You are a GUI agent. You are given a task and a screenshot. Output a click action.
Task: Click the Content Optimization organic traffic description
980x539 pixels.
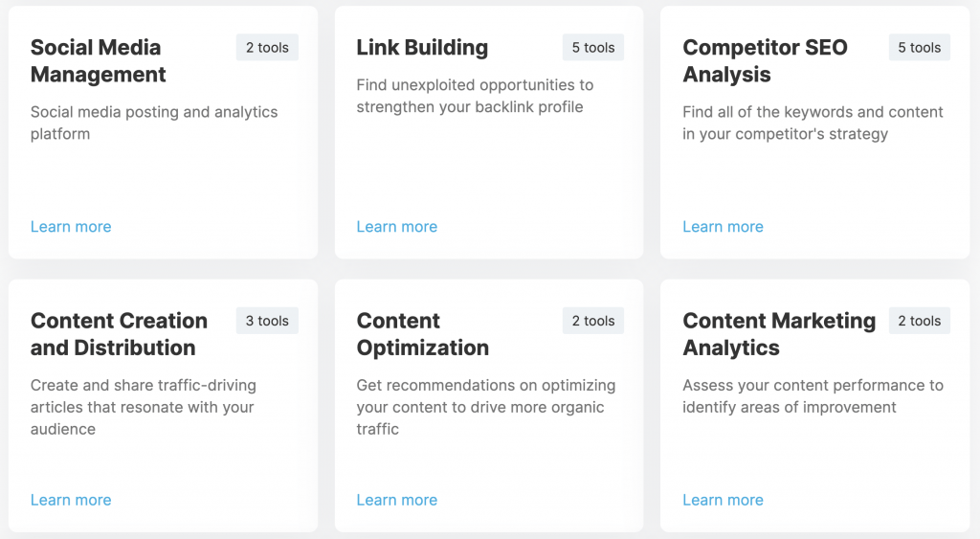click(x=486, y=407)
